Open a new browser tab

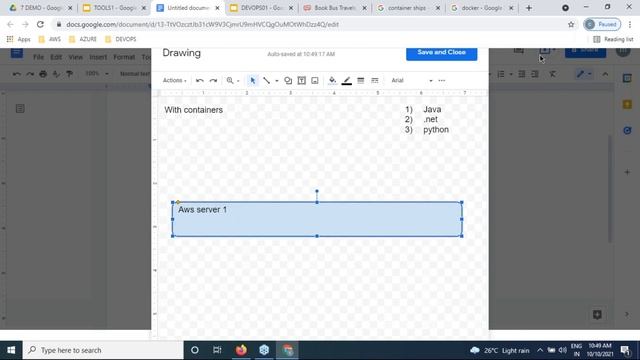pos(529,8)
